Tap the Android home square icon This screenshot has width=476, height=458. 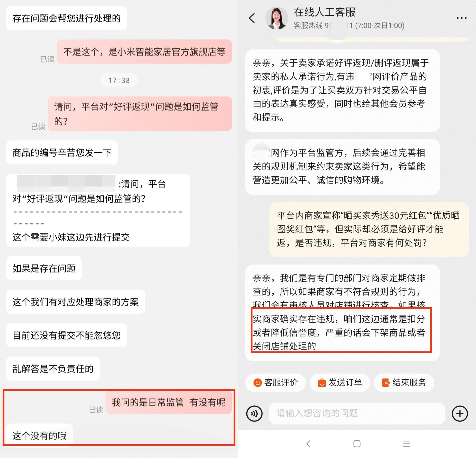click(357, 444)
